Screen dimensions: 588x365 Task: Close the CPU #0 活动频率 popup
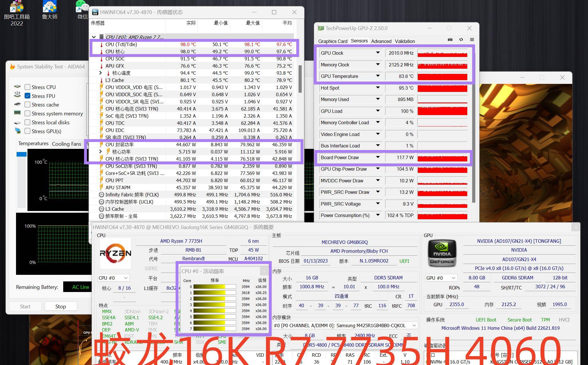pyautogui.click(x=264, y=271)
